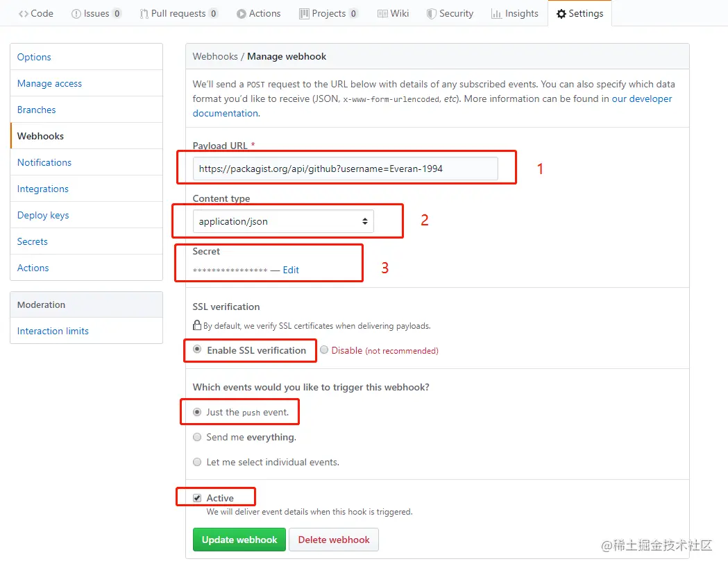This screenshot has height=568, width=728.
Task: Open the Projects tab
Action: 328,13
